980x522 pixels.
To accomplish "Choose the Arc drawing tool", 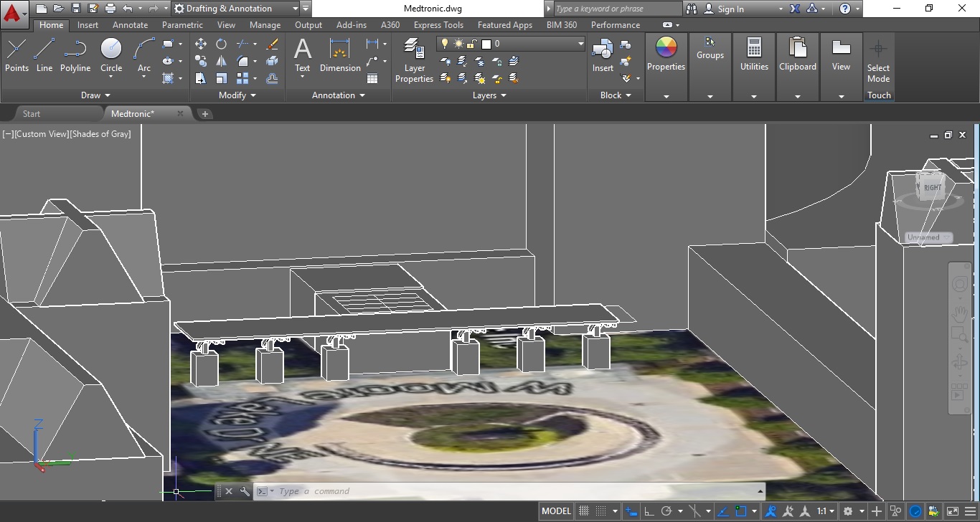I will (x=144, y=57).
